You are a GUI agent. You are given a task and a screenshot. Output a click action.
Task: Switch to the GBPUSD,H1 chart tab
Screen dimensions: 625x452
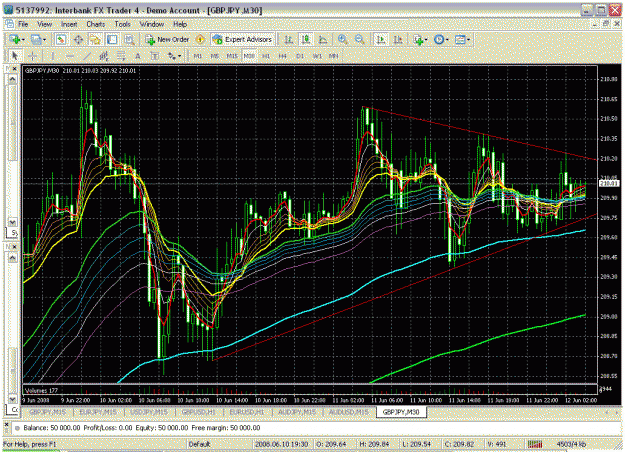tap(198, 412)
